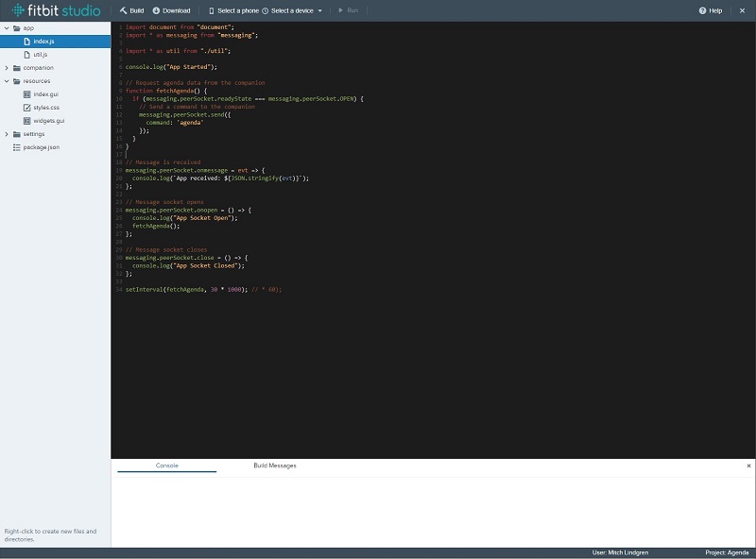The width and height of the screenshot is (756, 559).
Task: Switch to the Build Messages tab
Action: coord(275,466)
